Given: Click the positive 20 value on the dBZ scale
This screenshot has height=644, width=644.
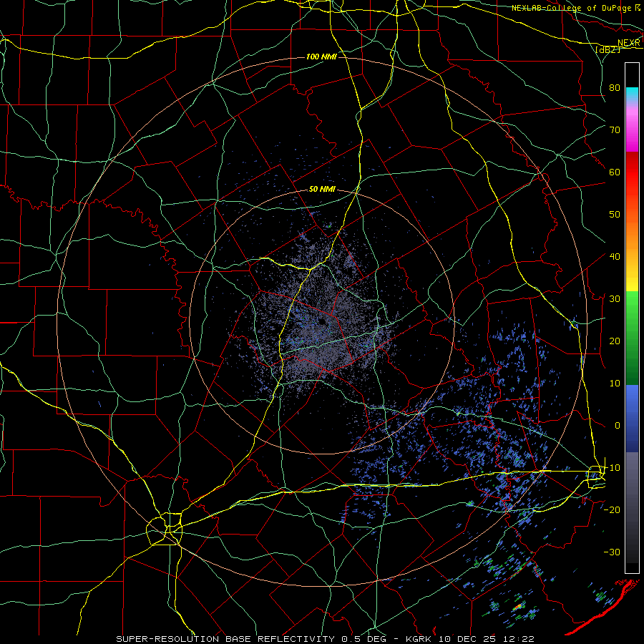Looking at the screenshot, I should point(615,341).
